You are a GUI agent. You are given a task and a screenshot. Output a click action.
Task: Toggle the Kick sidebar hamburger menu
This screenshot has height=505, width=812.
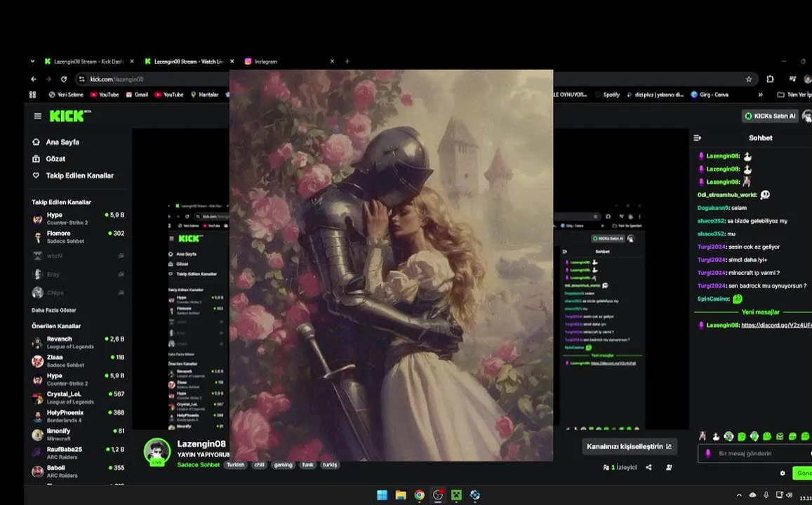pos(37,116)
